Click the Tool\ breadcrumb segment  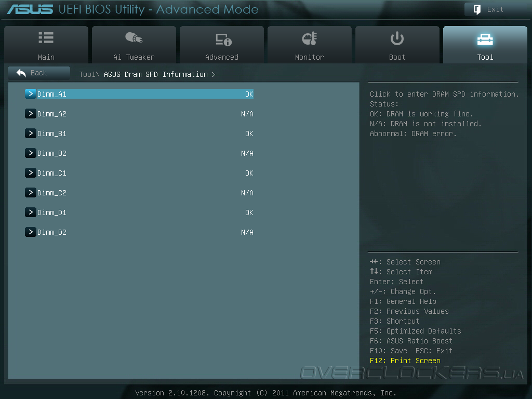click(89, 74)
